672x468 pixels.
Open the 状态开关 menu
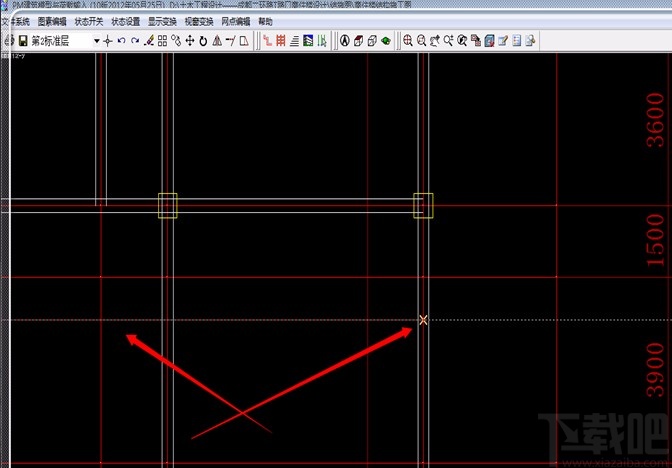coord(89,21)
